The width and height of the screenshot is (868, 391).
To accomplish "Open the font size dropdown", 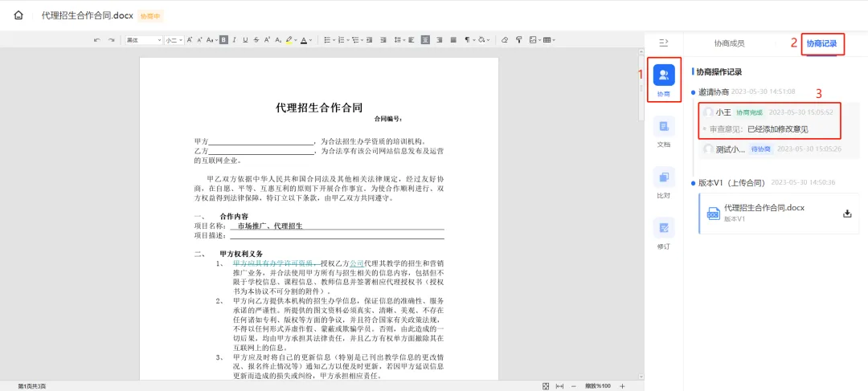I will click(174, 40).
